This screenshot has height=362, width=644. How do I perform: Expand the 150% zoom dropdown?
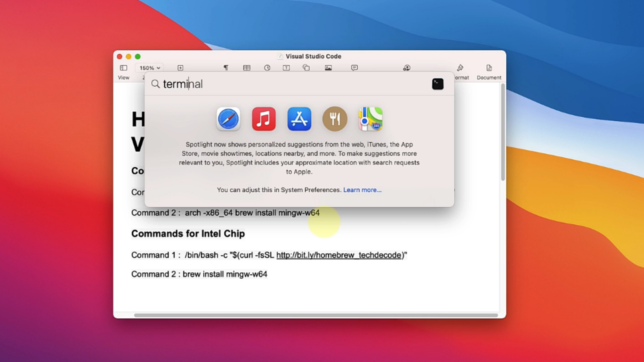(150, 68)
